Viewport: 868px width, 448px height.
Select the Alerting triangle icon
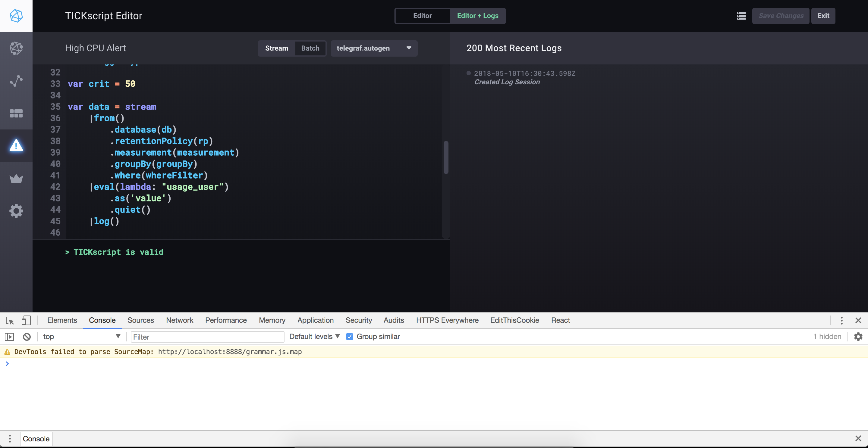16,146
